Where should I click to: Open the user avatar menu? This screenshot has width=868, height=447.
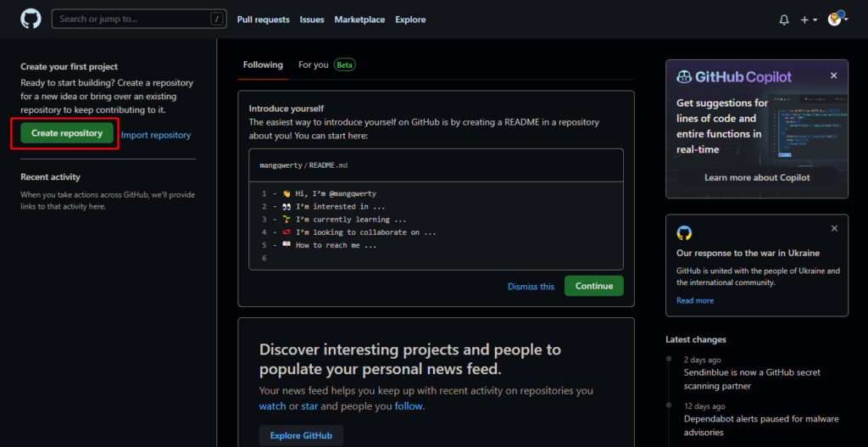pyautogui.click(x=837, y=19)
